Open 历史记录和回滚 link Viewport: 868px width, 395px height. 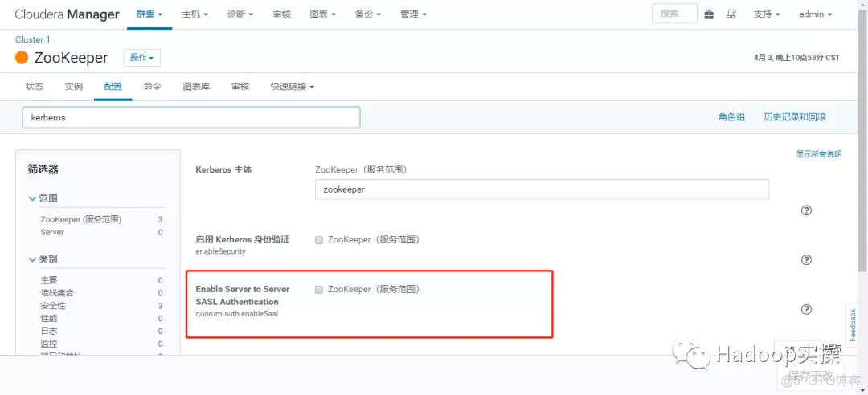pyautogui.click(x=795, y=117)
